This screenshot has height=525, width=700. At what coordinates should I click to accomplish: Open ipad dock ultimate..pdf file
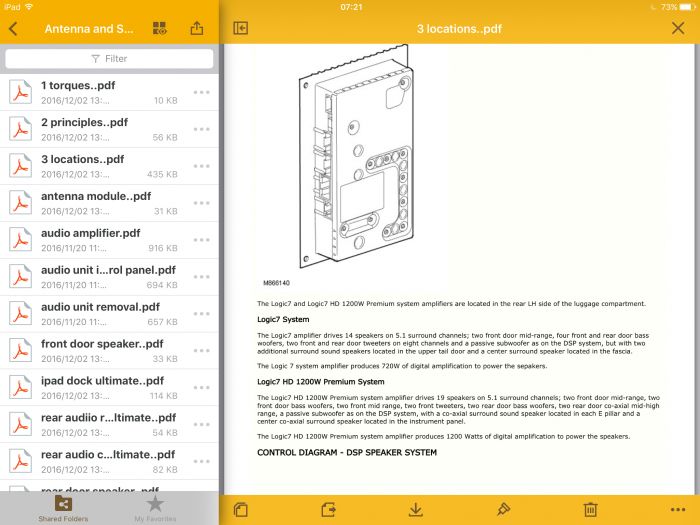[x=109, y=388]
